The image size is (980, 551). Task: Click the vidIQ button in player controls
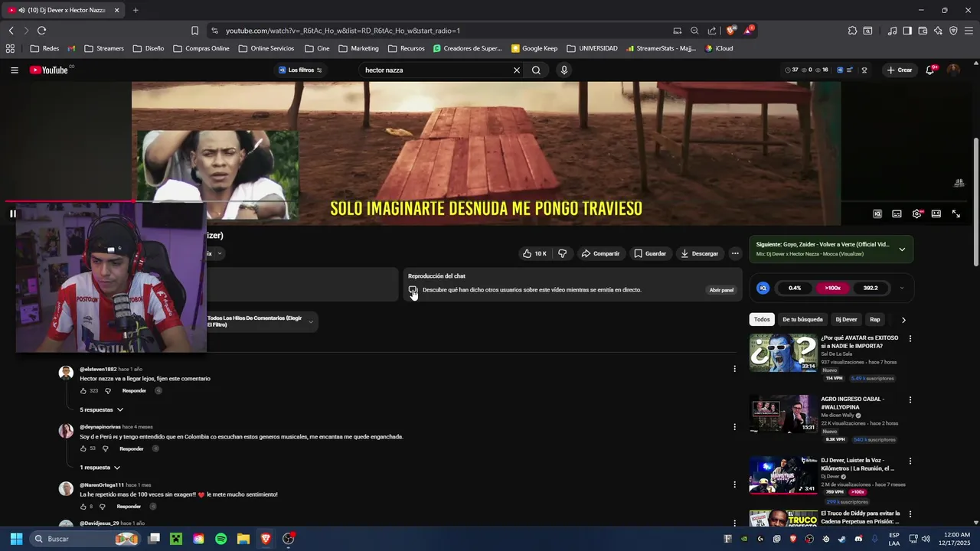pos(877,214)
